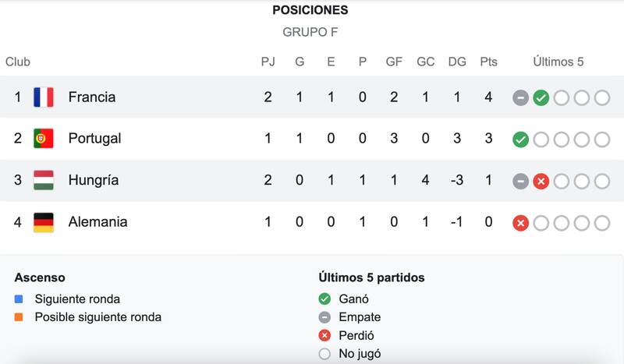Click the Germany flag icon
Image resolution: width=624 pixels, height=364 pixels.
click(x=43, y=222)
